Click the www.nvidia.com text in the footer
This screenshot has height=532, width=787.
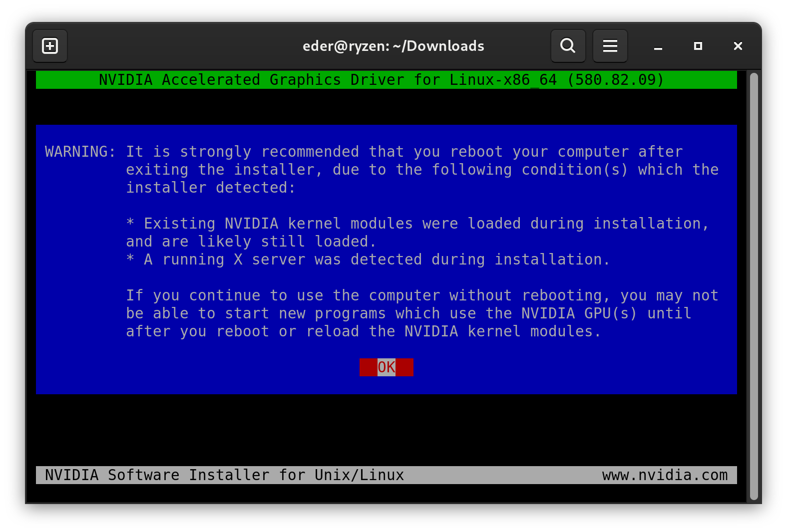(x=665, y=475)
